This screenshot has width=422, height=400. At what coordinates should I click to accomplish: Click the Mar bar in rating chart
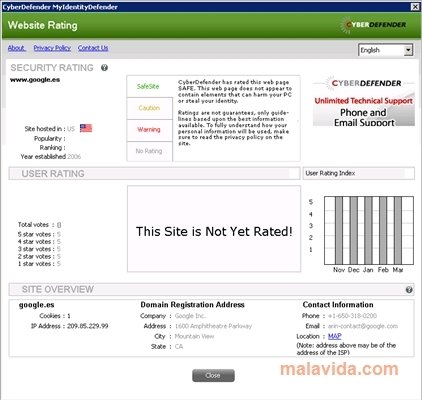[398, 230]
